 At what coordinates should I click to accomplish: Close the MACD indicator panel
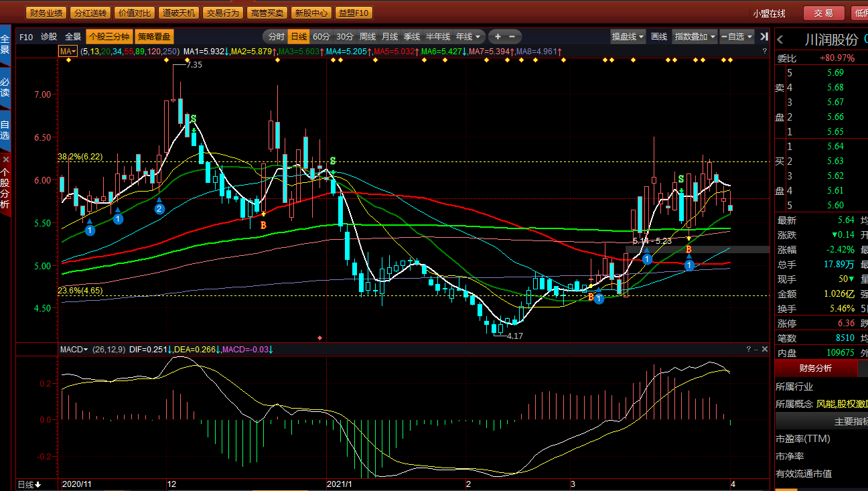tap(764, 349)
